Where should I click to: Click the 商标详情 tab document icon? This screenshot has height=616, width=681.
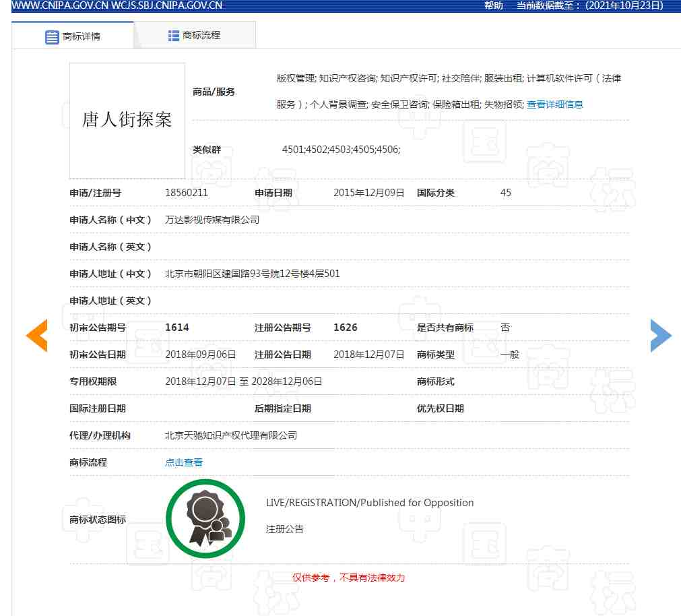[52, 37]
